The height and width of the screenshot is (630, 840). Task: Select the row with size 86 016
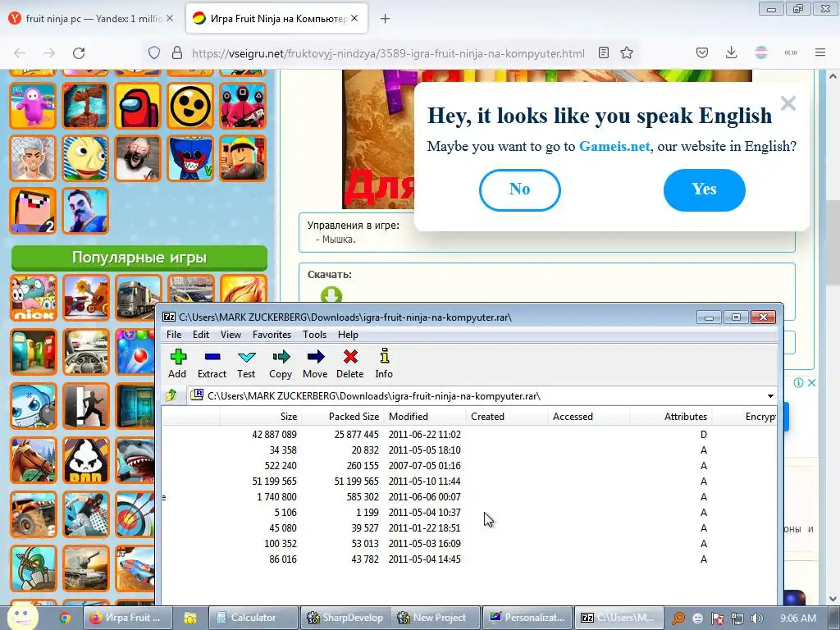[x=470, y=559]
